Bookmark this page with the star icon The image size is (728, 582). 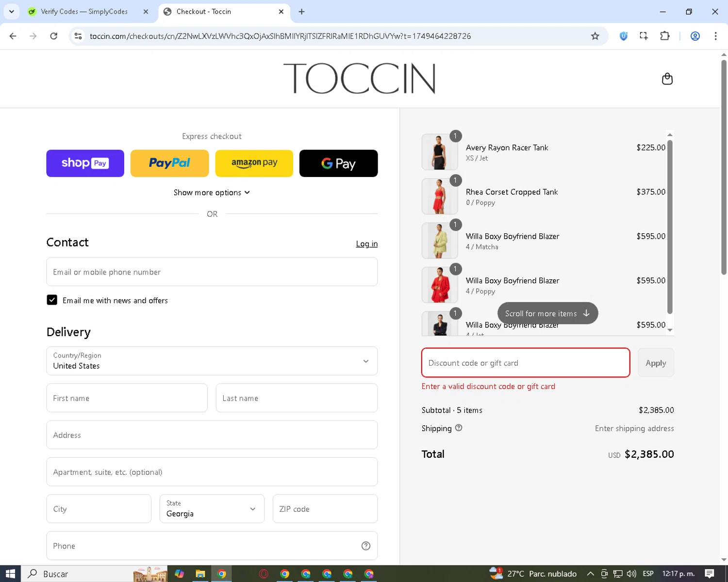click(x=595, y=36)
